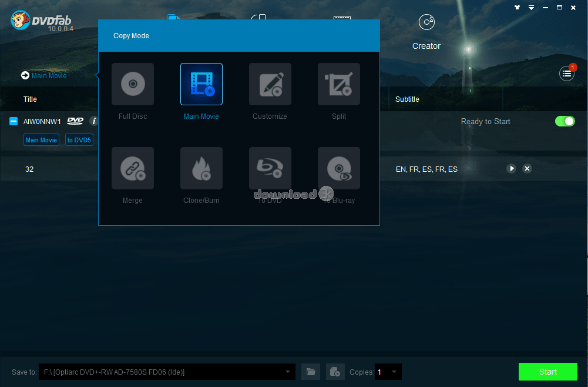Open the skin theme shirt icon
Screen dimensions: 588x387
pyautogui.click(x=517, y=8)
